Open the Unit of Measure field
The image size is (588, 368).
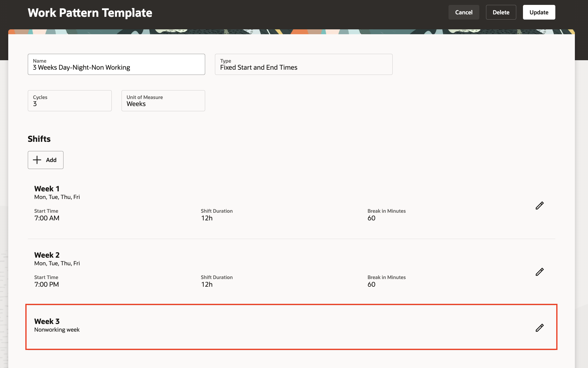click(x=163, y=101)
